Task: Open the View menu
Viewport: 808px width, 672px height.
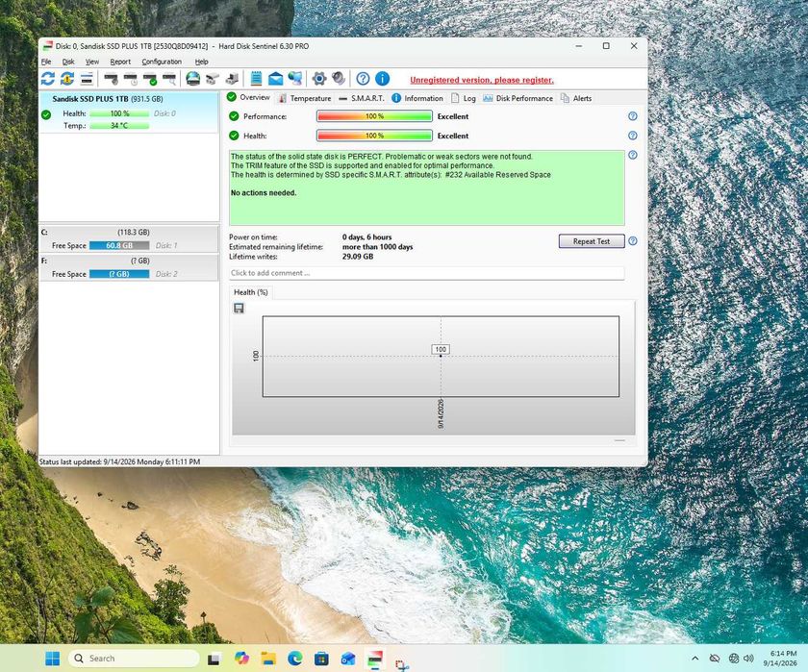Action: click(x=92, y=62)
